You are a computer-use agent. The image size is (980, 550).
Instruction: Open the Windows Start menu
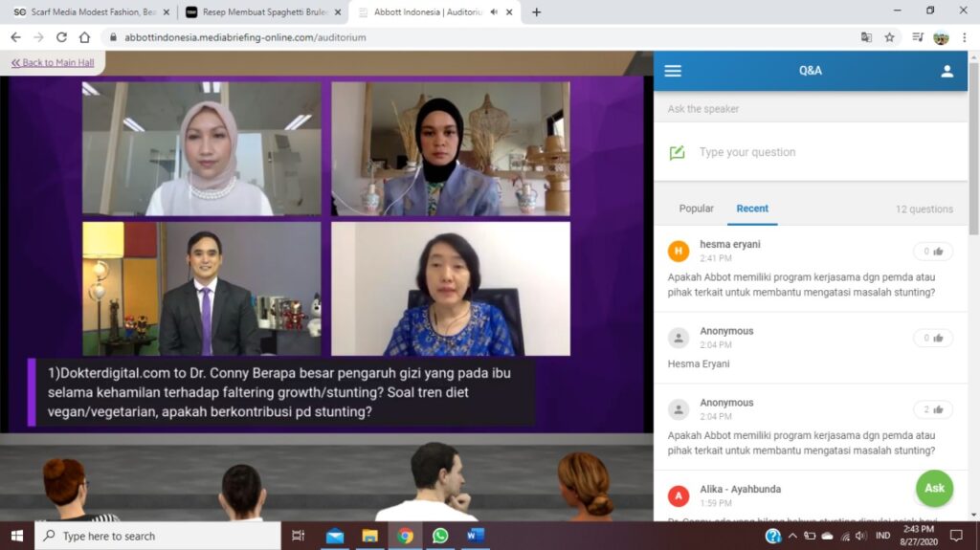pos(17,536)
